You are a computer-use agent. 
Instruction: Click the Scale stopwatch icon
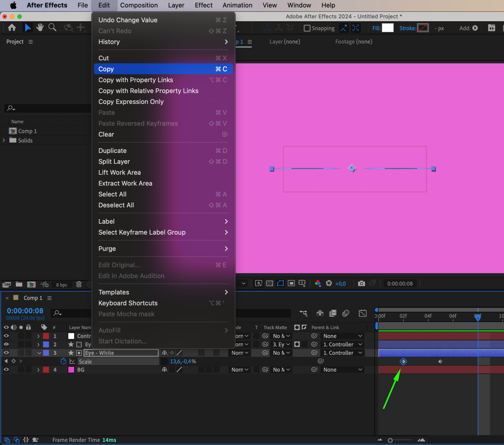pyautogui.click(x=64, y=361)
